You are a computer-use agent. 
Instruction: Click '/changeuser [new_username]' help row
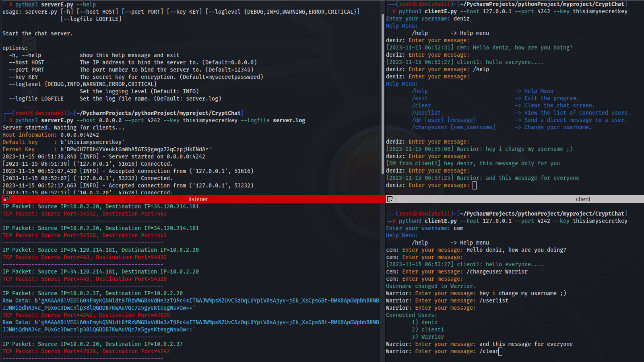(x=502, y=128)
